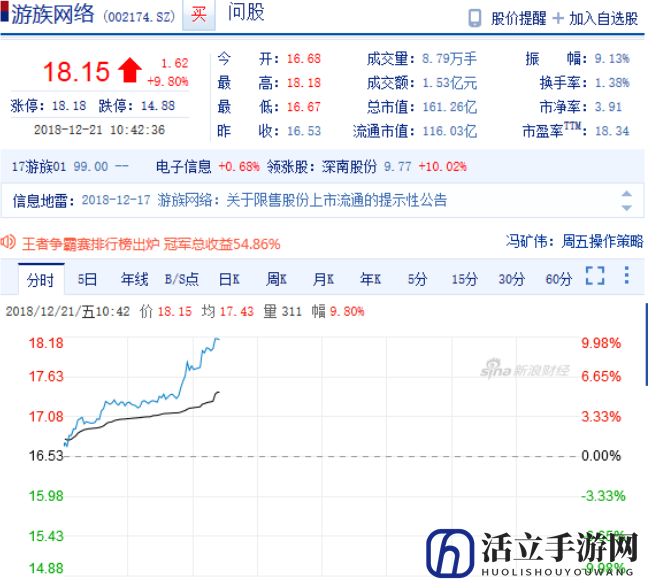Show next info notice with down arrow
The image size is (648, 583).
point(627,208)
